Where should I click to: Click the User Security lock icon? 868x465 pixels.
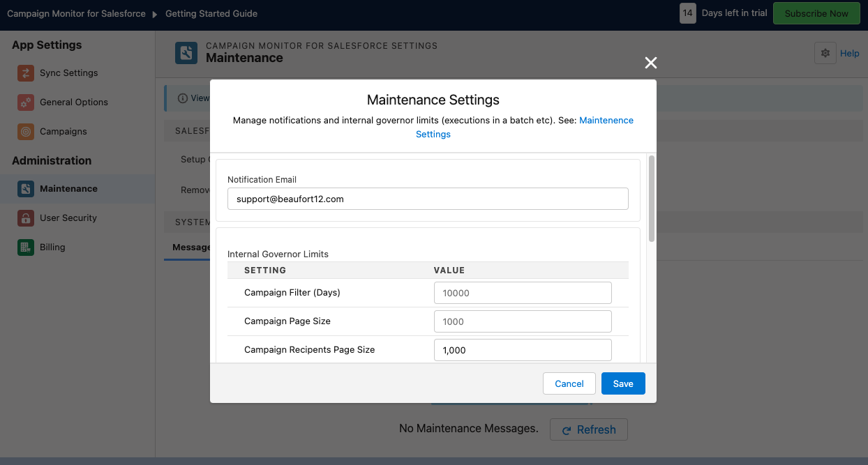point(26,218)
